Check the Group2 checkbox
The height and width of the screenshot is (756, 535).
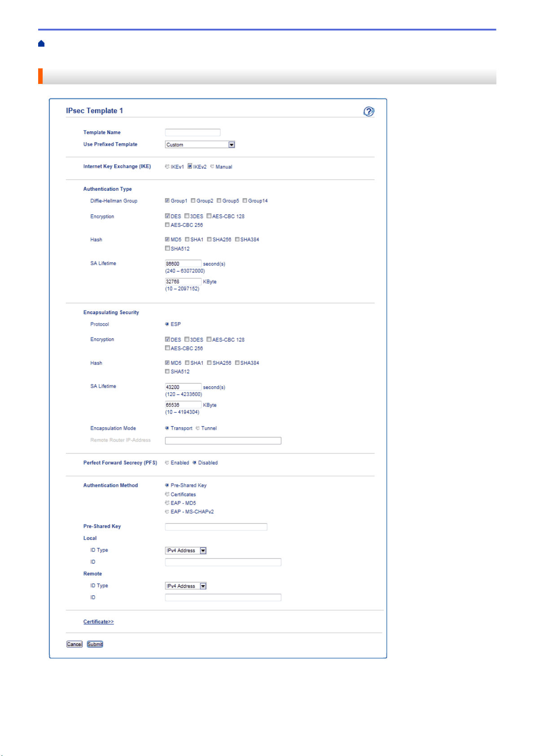[x=193, y=201]
